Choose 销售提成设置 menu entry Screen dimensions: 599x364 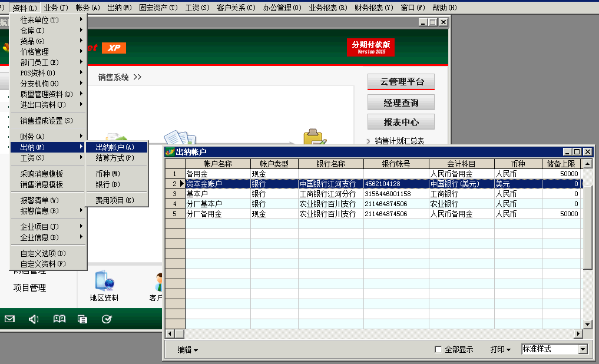point(48,121)
